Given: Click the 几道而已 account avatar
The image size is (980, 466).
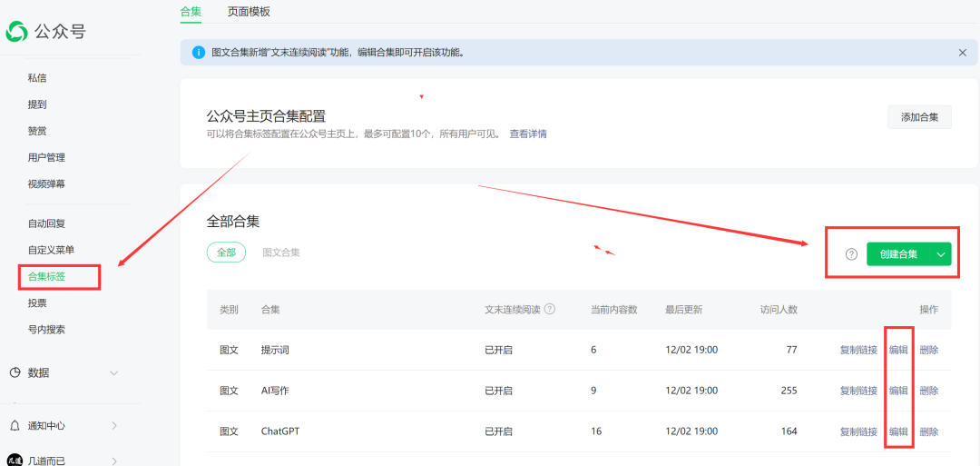Looking at the screenshot, I should tap(15, 461).
